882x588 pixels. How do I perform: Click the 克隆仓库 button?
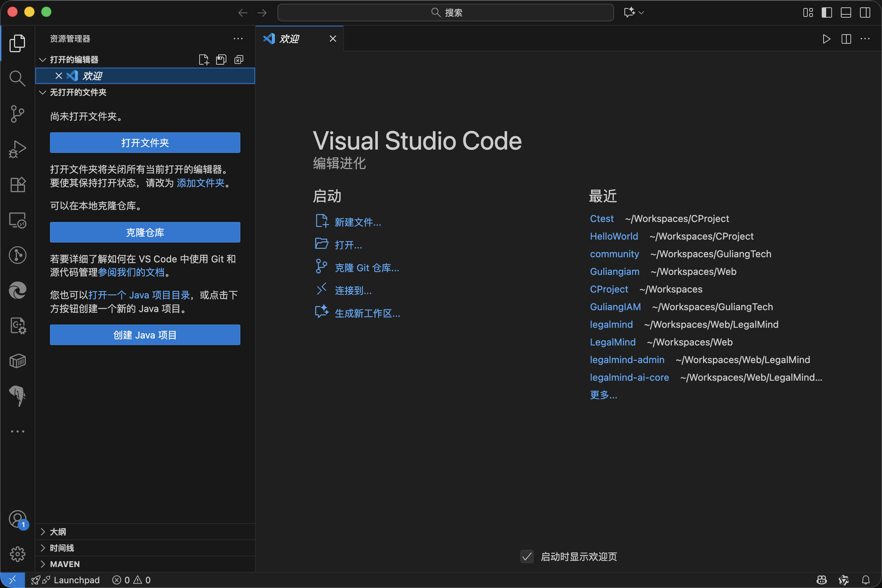(145, 232)
